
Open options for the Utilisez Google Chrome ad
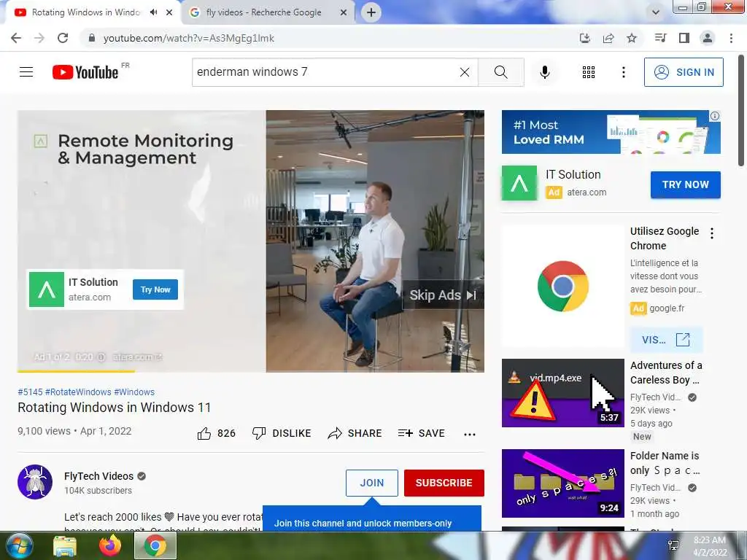point(712,233)
